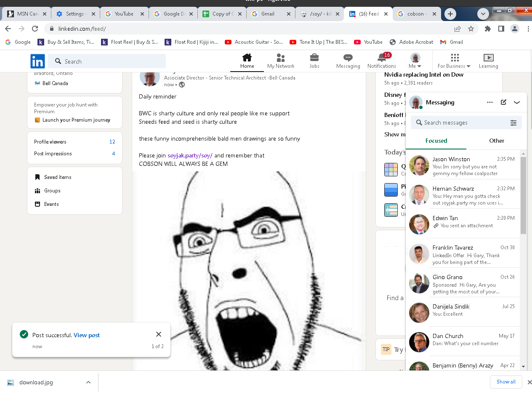Switch to the MSN Canada tab
532x394 pixels.
27,14
